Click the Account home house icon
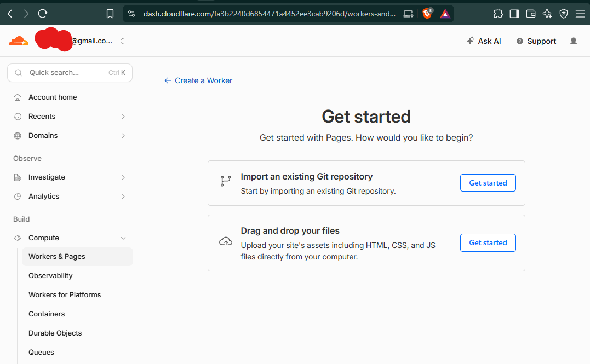This screenshot has height=364, width=590. pos(18,97)
